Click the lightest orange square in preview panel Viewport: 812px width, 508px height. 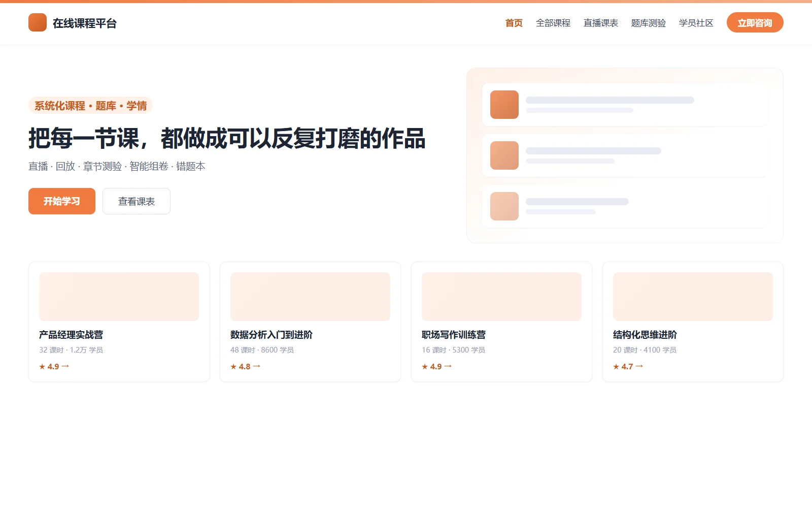pyautogui.click(x=504, y=206)
